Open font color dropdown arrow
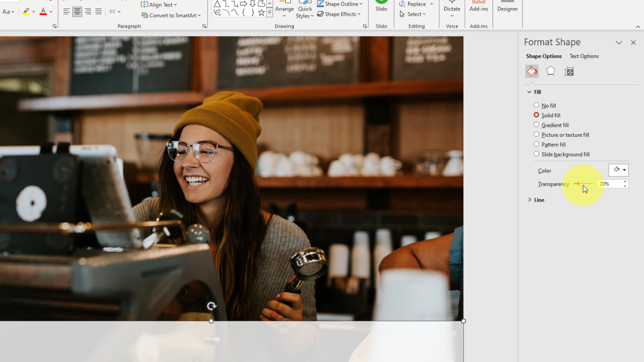This screenshot has width=644, height=362. point(51,12)
